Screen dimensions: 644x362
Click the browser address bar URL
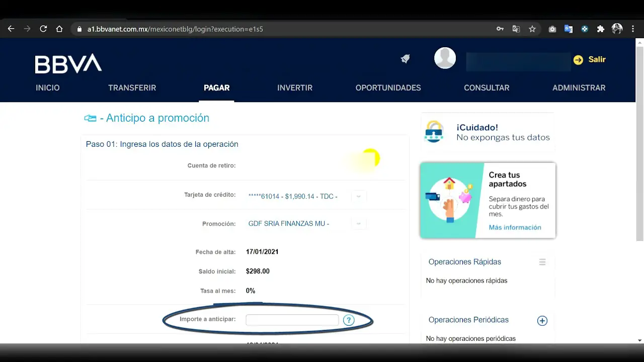point(175,29)
